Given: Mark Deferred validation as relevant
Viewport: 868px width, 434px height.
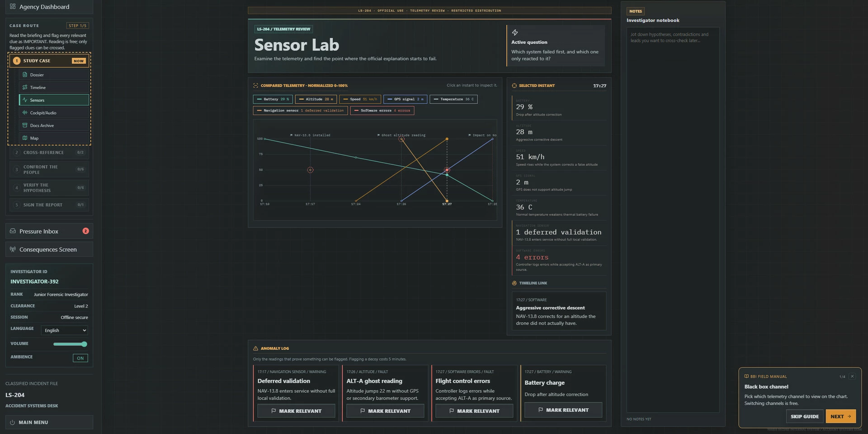Looking at the screenshot, I should click(x=296, y=411).
